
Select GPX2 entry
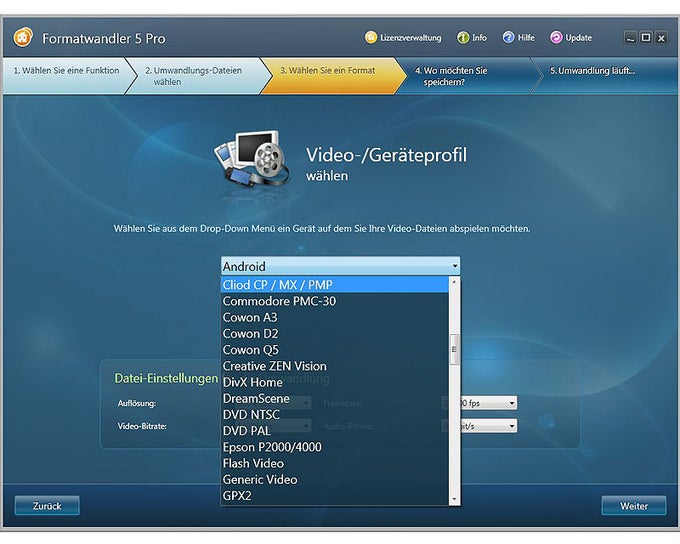click(335, 496)
